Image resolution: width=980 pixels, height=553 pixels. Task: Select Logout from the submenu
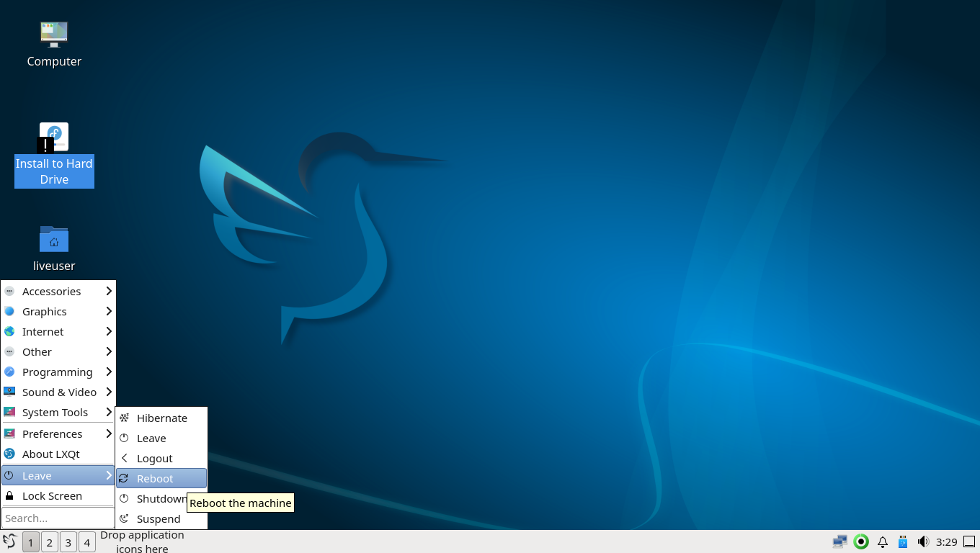(161, 459)
